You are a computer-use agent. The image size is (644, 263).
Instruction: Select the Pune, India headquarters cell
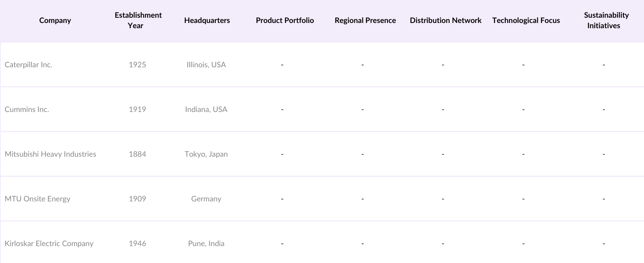coord(206,244)
